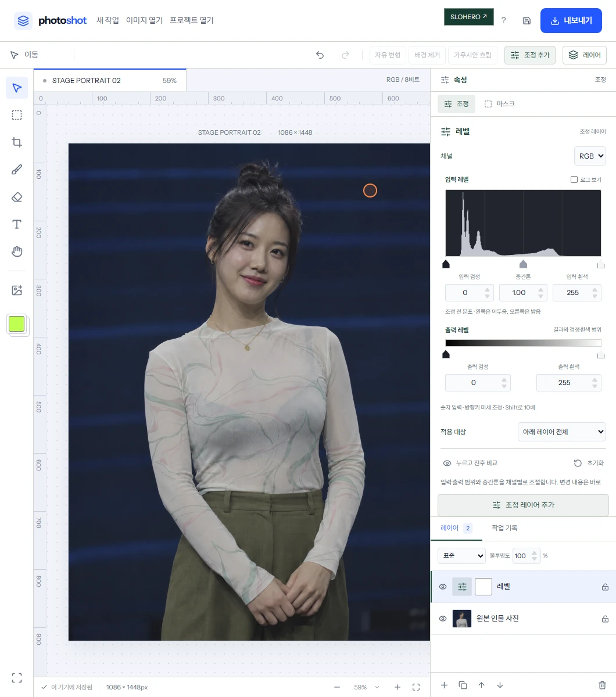The width and height of the screenshot is (616, 697).
Task: Open the 채널 RGB dropdown
Action: click(x=590, y=156)
